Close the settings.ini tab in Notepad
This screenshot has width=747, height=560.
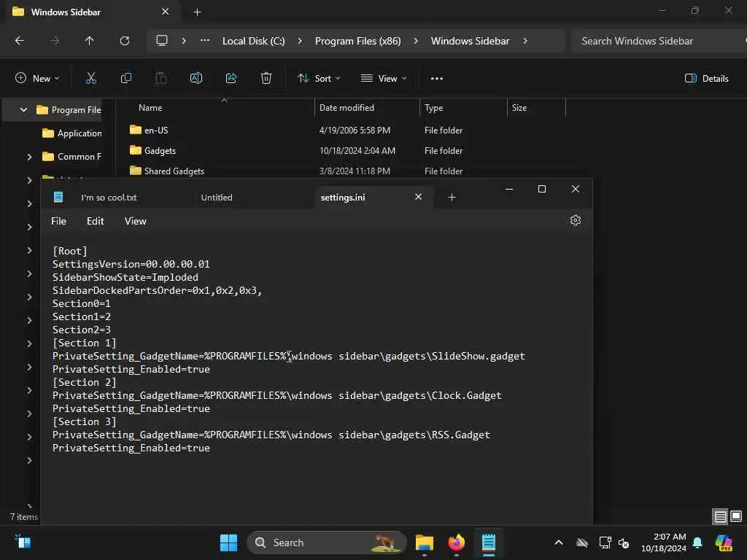point(418,197)
